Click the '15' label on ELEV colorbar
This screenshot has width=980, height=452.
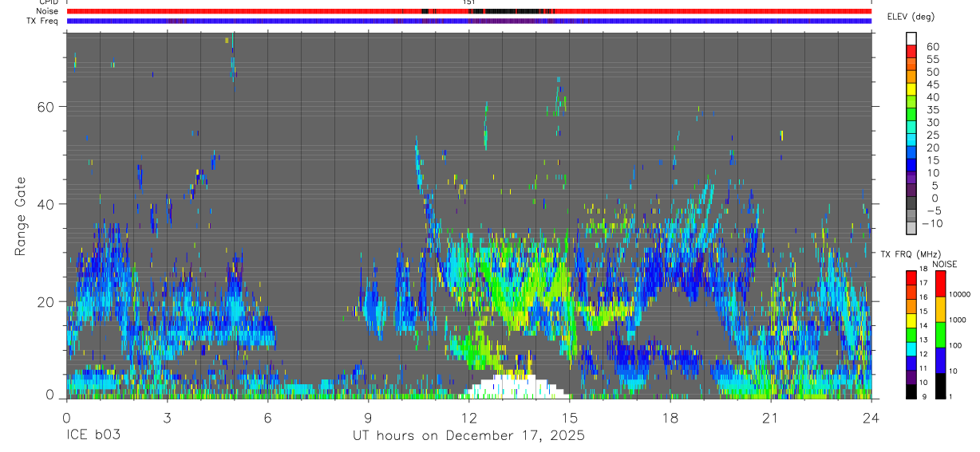[x=932, y=160]
